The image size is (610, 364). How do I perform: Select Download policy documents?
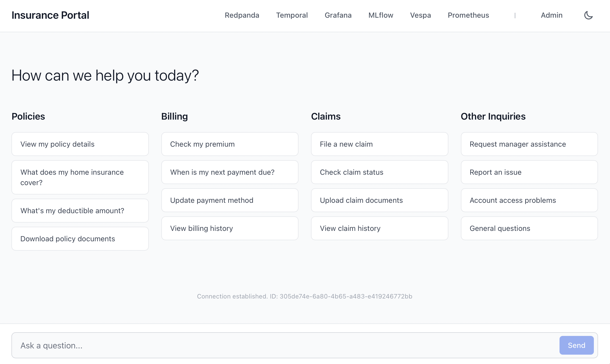[80, 239]
